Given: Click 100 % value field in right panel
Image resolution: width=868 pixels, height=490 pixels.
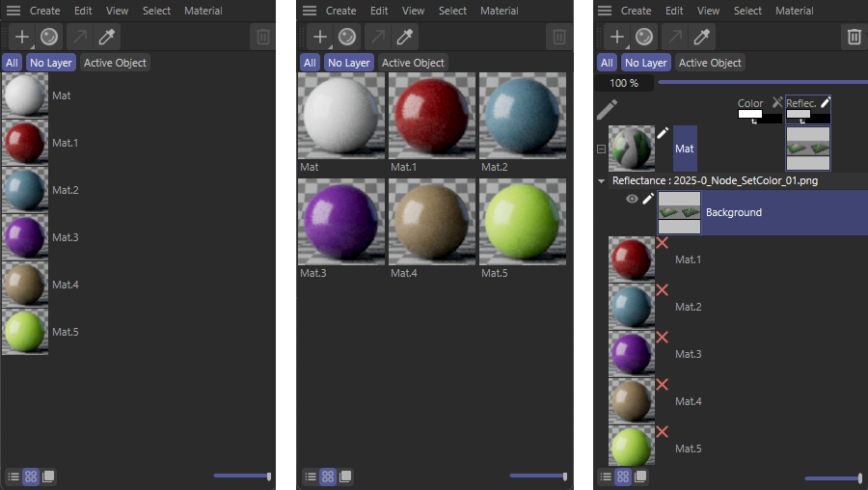Looking at the screenshot, I should (x=624, y=83).
